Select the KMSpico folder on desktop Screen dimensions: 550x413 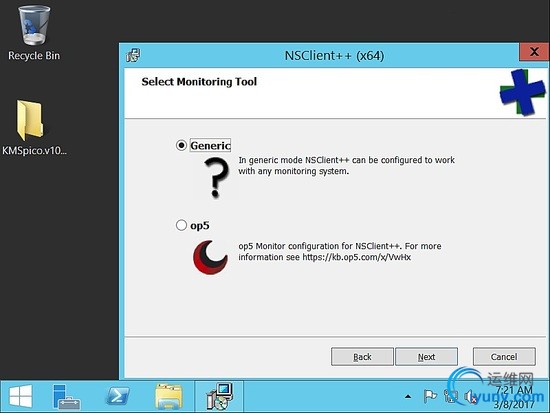34,128
